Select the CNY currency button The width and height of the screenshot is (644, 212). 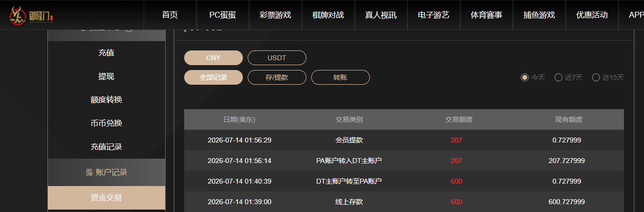(x=214, y=58)
